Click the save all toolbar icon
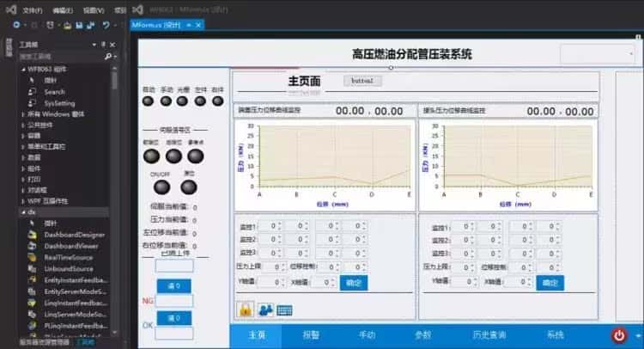 click(x=90, y=26)
